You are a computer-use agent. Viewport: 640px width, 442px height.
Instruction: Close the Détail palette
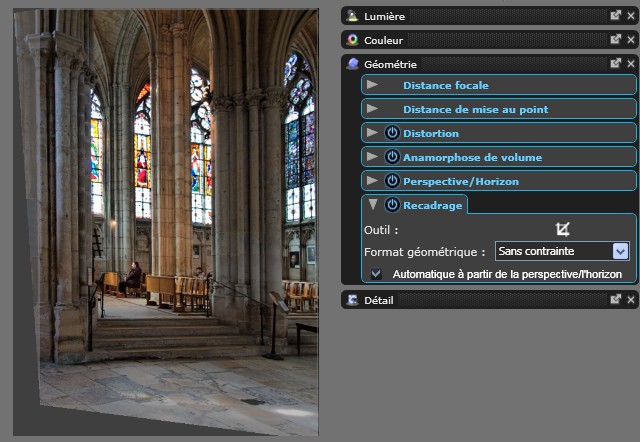tap(631, 300)
